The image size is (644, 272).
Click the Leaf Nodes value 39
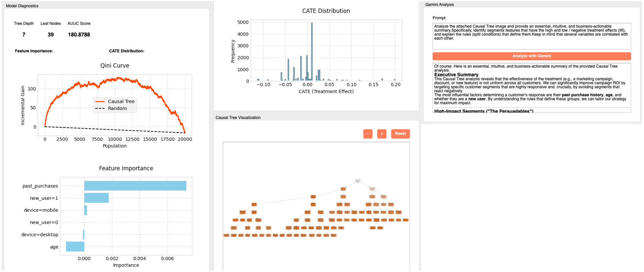tap(51, 35)
